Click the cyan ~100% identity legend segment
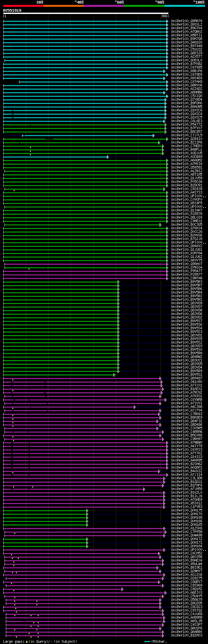This screenshot has height=644, width=208. coord(185,6)
